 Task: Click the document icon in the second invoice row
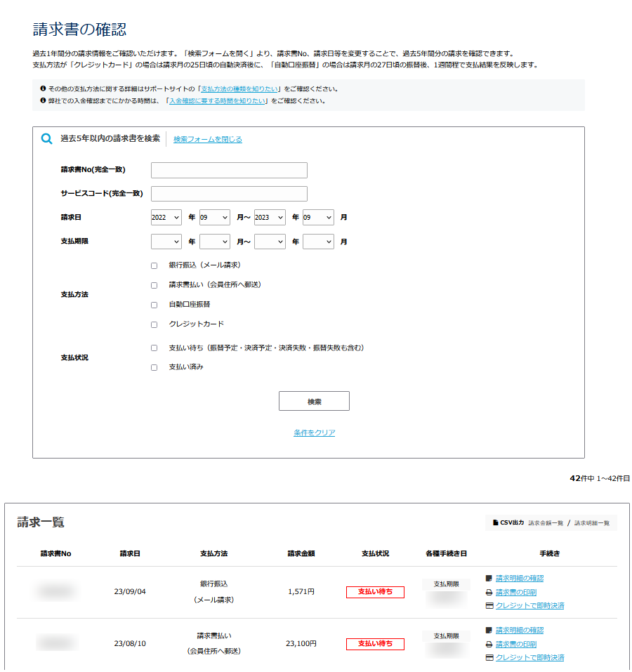(x=490, y=630)
